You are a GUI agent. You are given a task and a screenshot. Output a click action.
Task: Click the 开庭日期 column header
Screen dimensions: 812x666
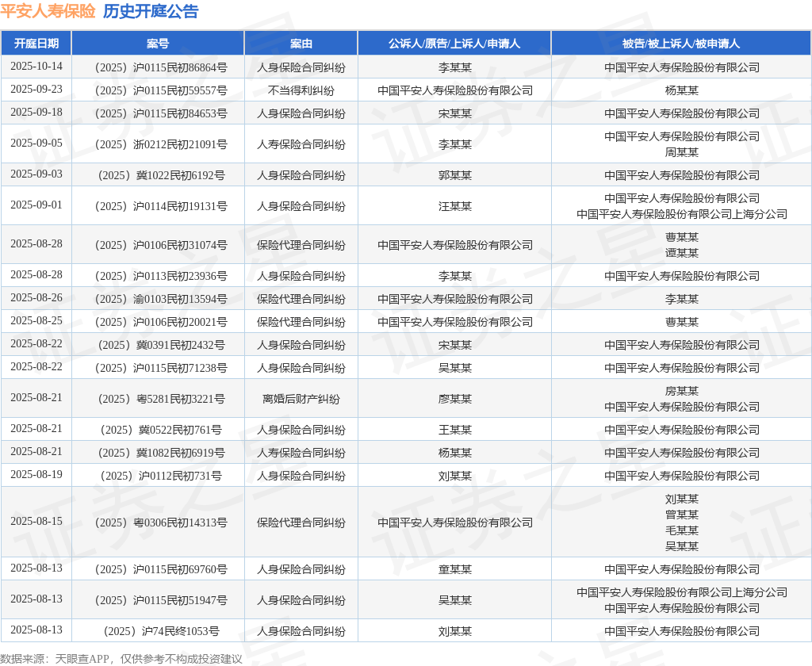point(36,44)
